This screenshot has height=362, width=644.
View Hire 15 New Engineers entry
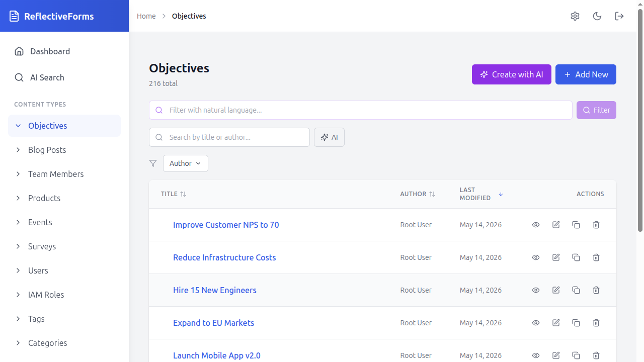pyautogui.click(x=536, y=290)
